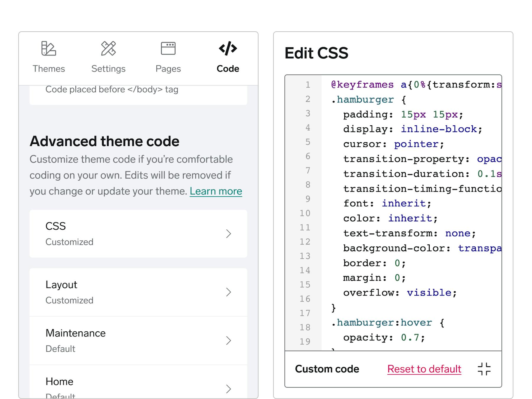Click the Themes paint swatch icon
Viewport: 532px width, 399px height.
coord(49,48)
